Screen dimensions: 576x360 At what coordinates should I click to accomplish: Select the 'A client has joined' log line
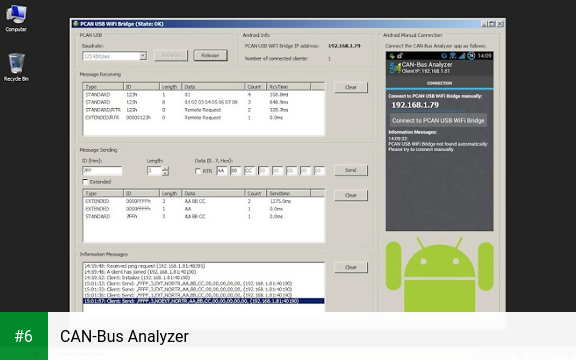coord(204,272)
